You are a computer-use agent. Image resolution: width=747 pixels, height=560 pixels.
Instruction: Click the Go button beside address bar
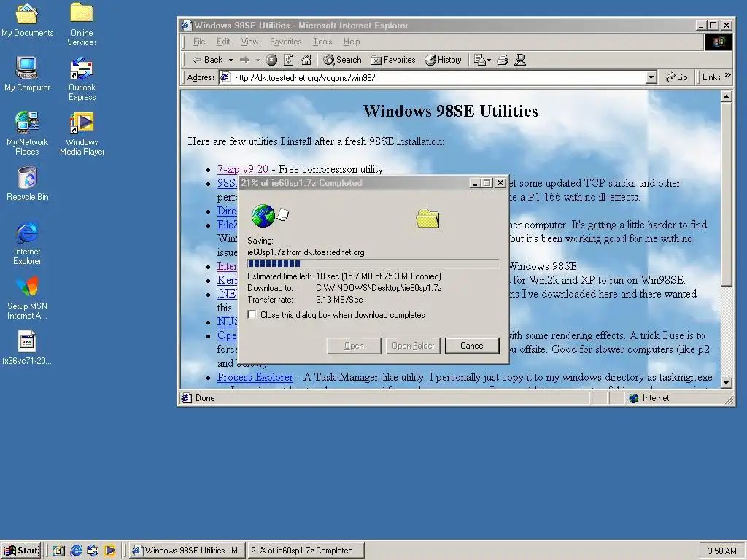pyautogui.click(x=676, y=77)
